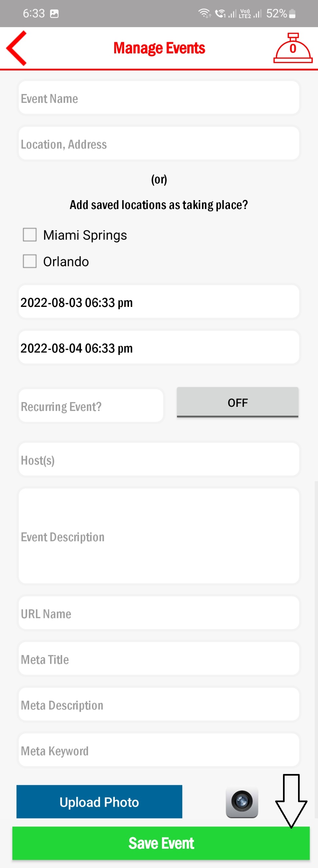Focus the URL Name field

[x=158, y=613]
